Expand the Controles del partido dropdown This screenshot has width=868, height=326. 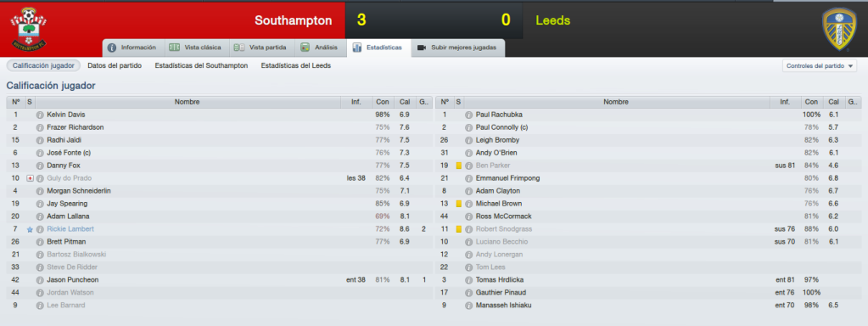pyautogui.click(x=820, y=66)
